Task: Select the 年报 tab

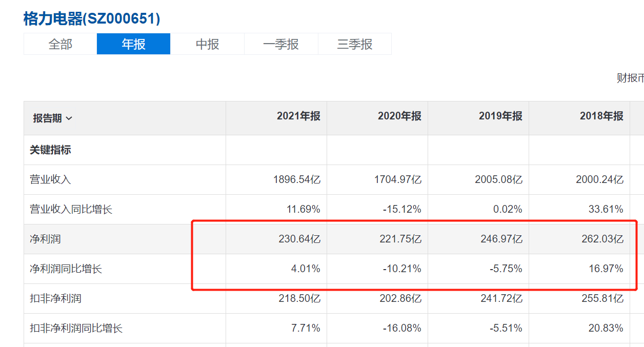Action: [x=133, y=44]
